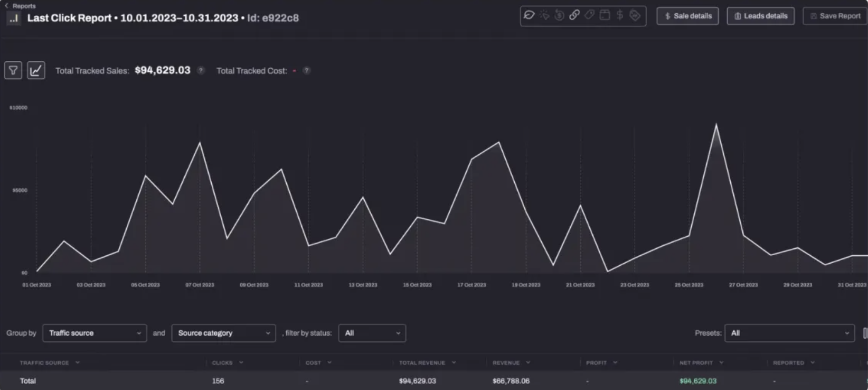Click the revenue value $66,788.06

click(511, 381)
